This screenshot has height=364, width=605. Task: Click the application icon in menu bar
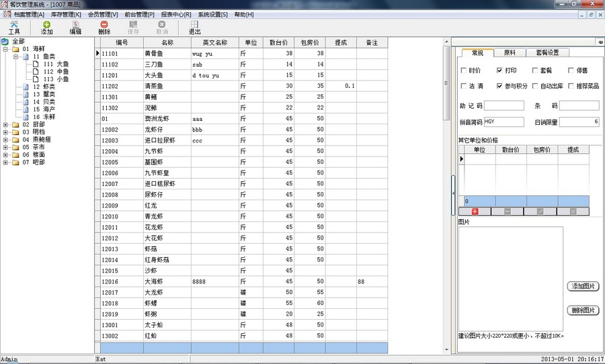click(7, 14)
